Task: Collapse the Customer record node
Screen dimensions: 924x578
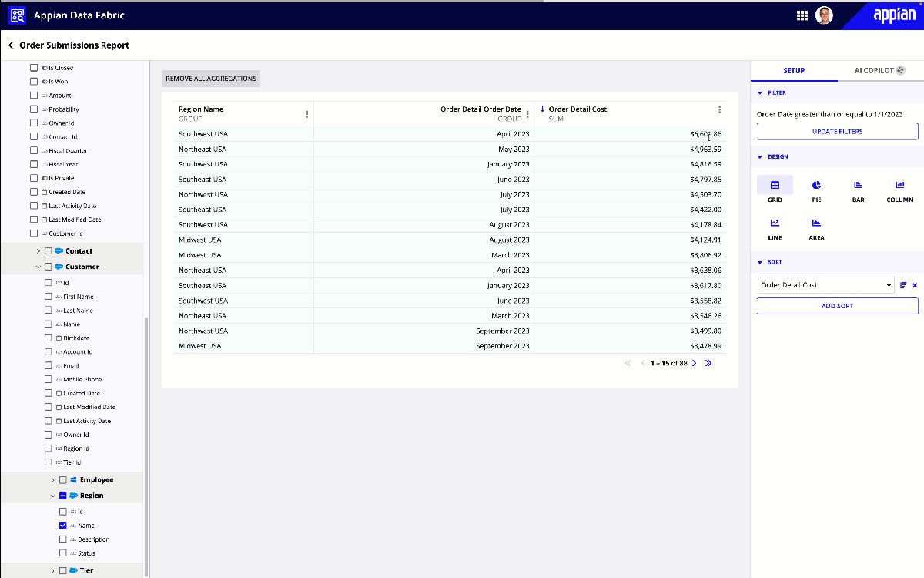Action: point(38,267)
